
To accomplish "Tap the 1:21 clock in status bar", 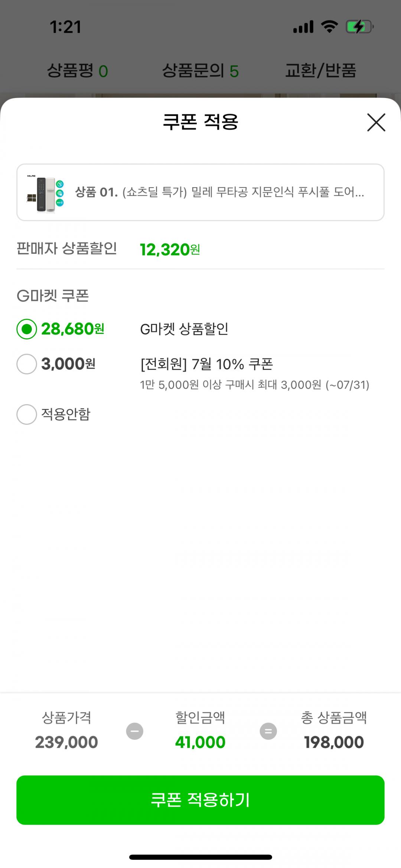I will point(65,27).
